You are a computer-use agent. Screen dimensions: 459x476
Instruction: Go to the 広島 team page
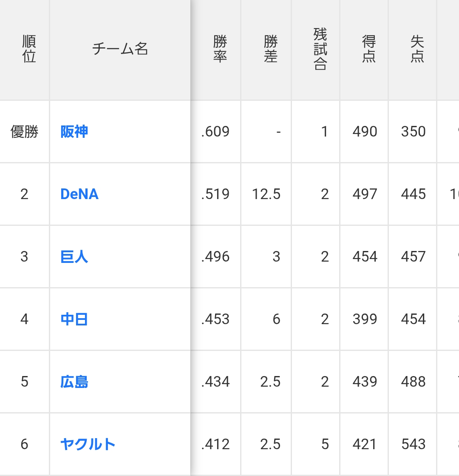pos(74,382)
